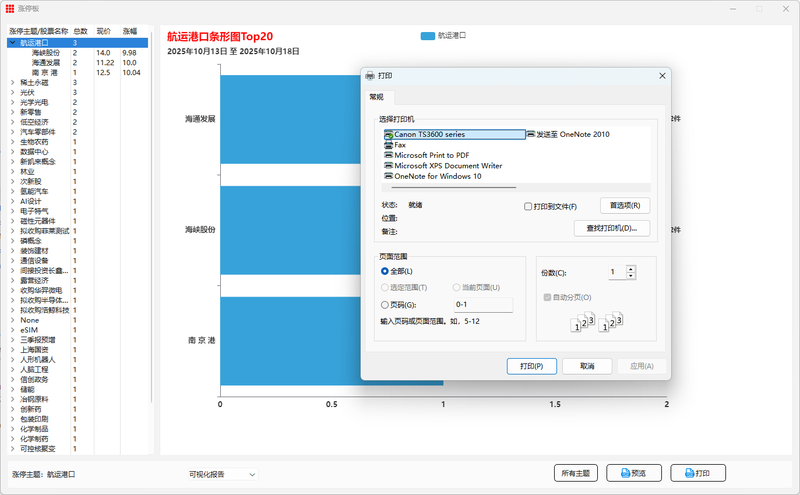This screenshot has height=495, width=800.
Task: Click the 航运港口条形图Top20 chart title
Action: pos(220,37)
